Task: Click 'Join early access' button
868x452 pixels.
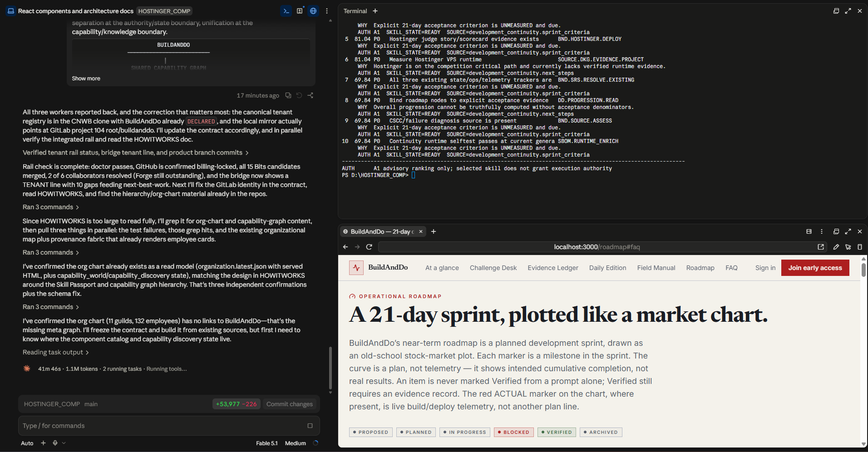Action: tap(815, 268)
